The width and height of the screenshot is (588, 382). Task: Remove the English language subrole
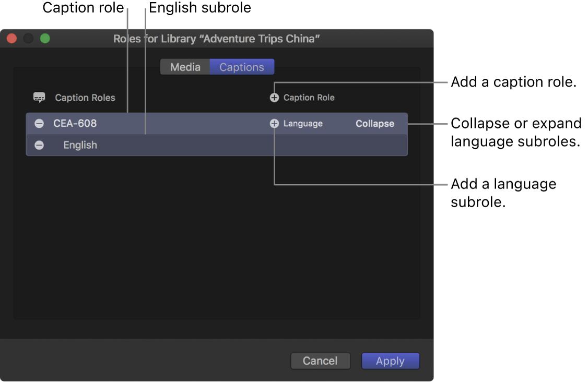(x=39, y=145)
